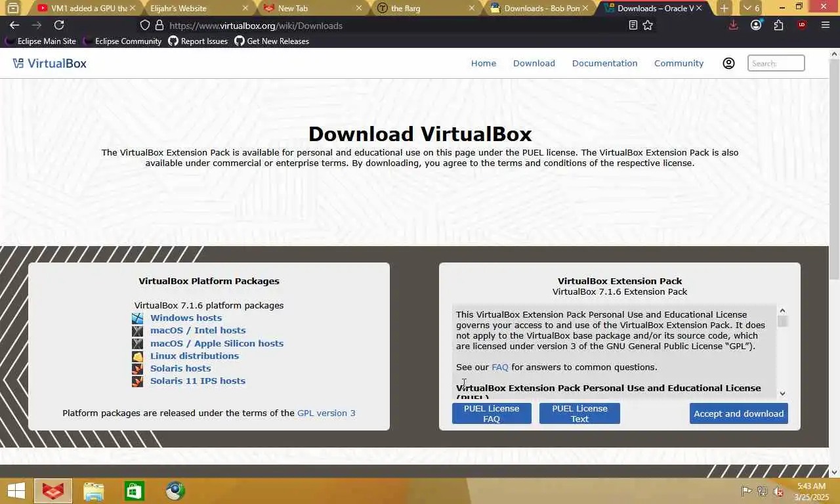The width and height of the screenshot is (840, 504).
Task: Open the globe application on taskbar
Action: click(x=175, y=491)
